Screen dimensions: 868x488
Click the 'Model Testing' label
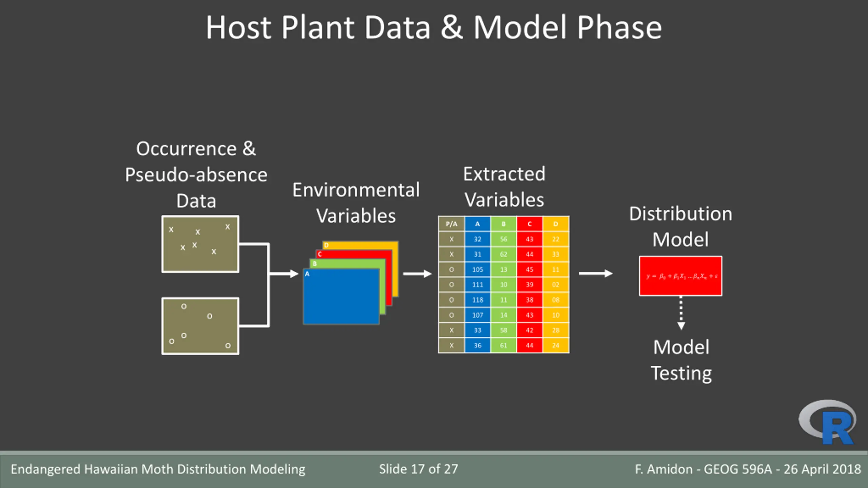(681, 360)
